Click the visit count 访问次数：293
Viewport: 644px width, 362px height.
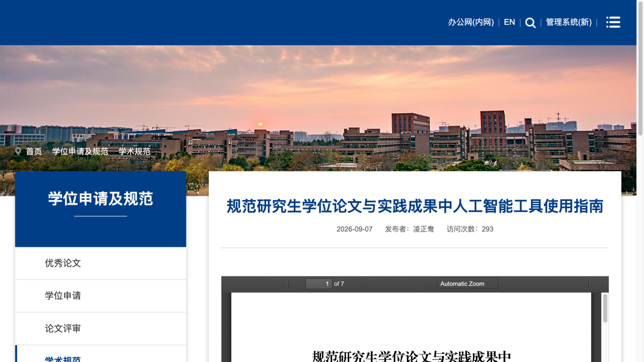pos(470,229)
